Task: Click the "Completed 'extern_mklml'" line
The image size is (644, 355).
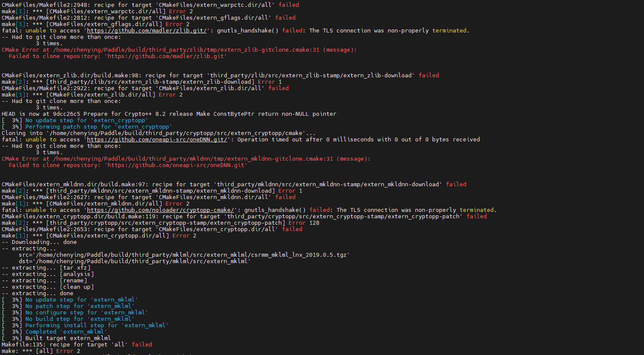Action: (55, 332)
